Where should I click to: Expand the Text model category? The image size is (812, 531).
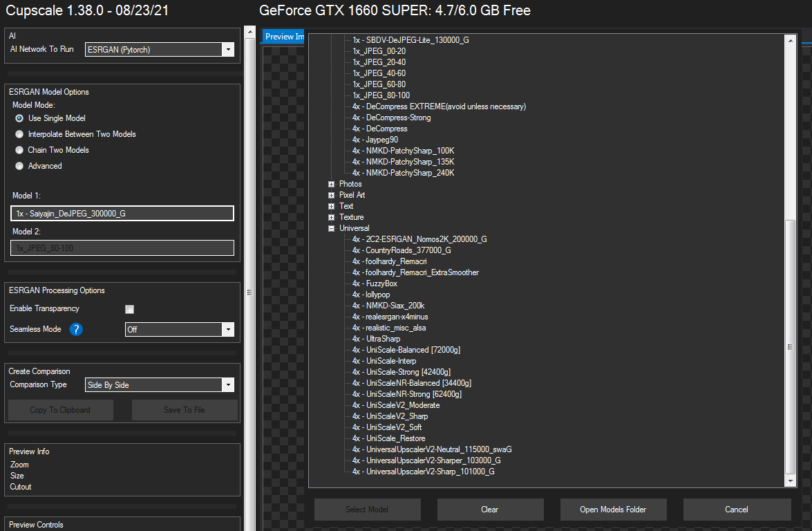coord(332,206)
